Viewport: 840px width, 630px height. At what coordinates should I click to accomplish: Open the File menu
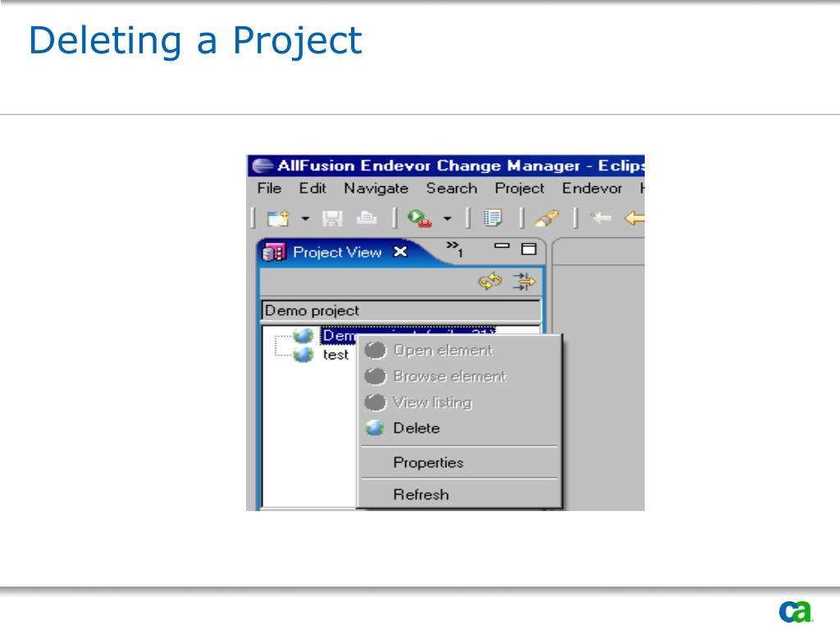(269, 189)
